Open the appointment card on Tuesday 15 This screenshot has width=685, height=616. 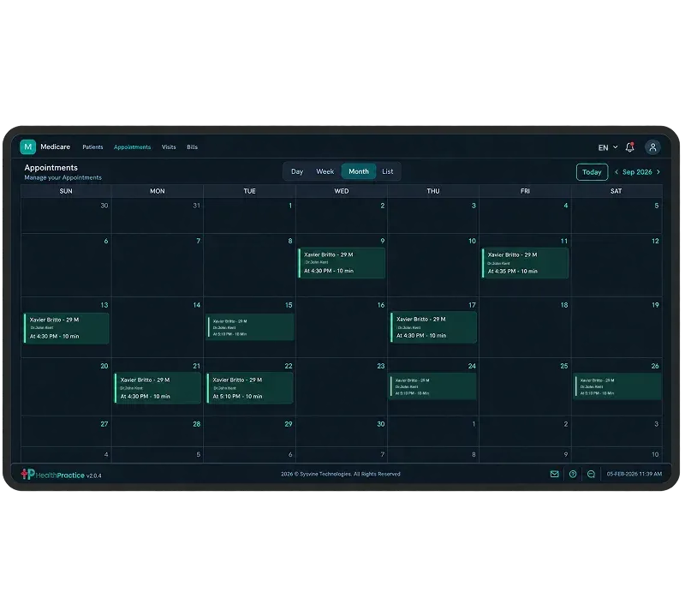click(x=250, y=327)
